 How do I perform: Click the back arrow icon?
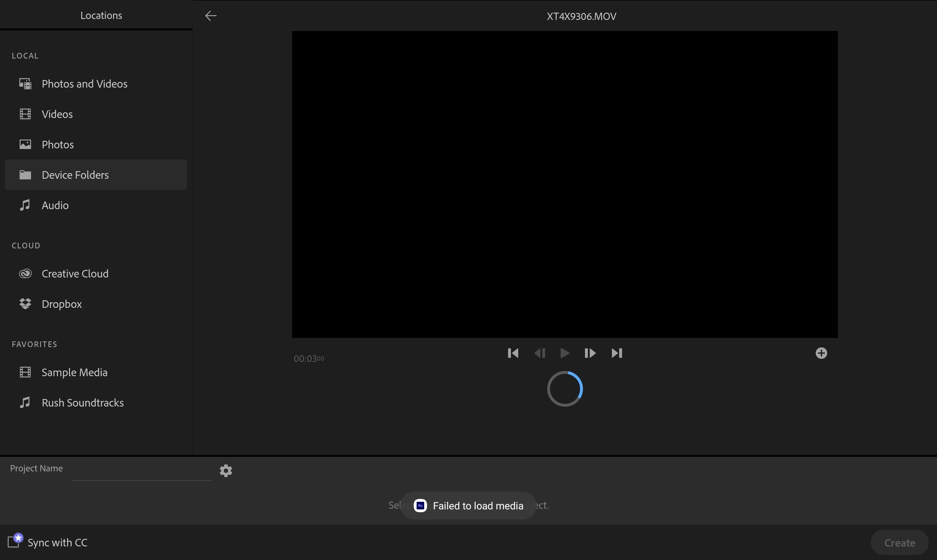[x=211, y=16]
